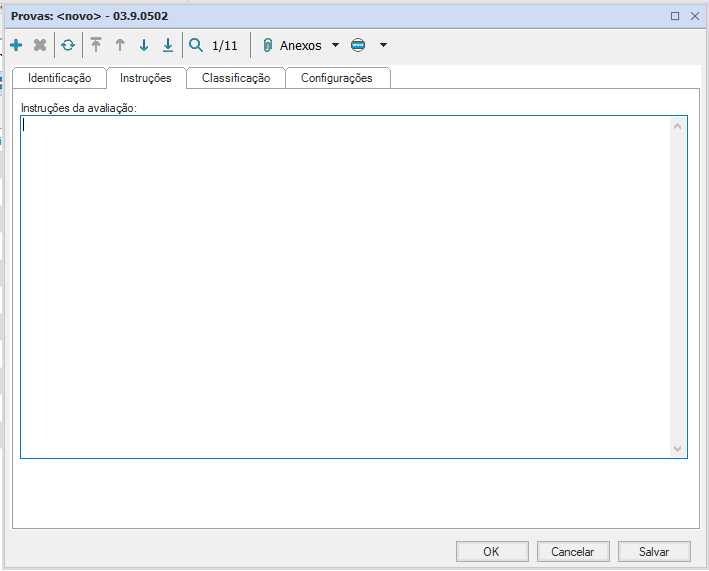
Task: Refresh the record with the circular arrows icon
Action: click(x=68, y=45)
